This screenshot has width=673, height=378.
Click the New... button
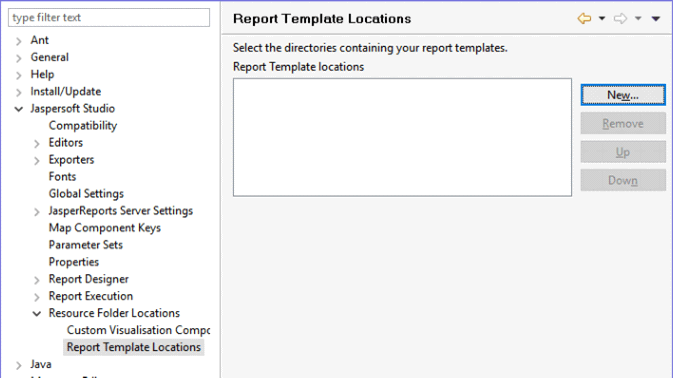[623, 95]
